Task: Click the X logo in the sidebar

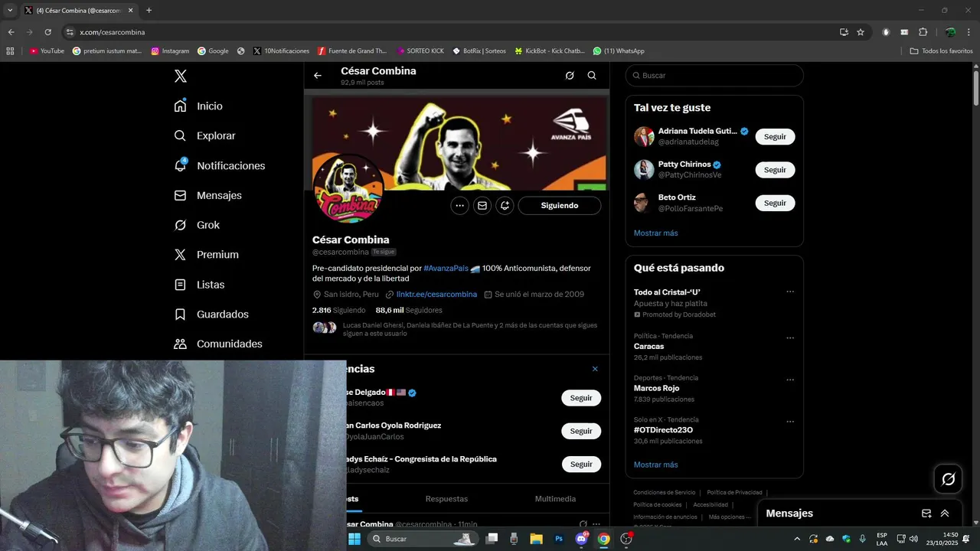Action: click(x=181, y=76)
